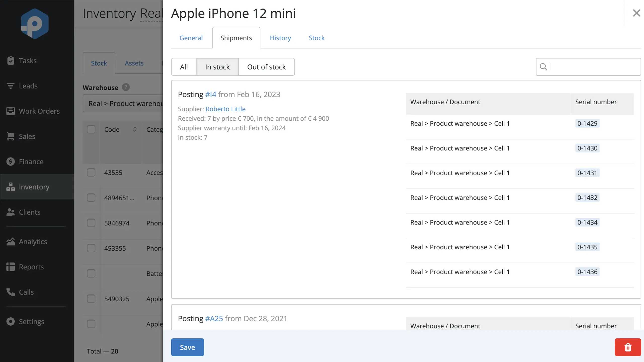This screenshot has height=362, width=644.
Task: Filter shipments by Out of stock
Action: (x=266, y=67)
